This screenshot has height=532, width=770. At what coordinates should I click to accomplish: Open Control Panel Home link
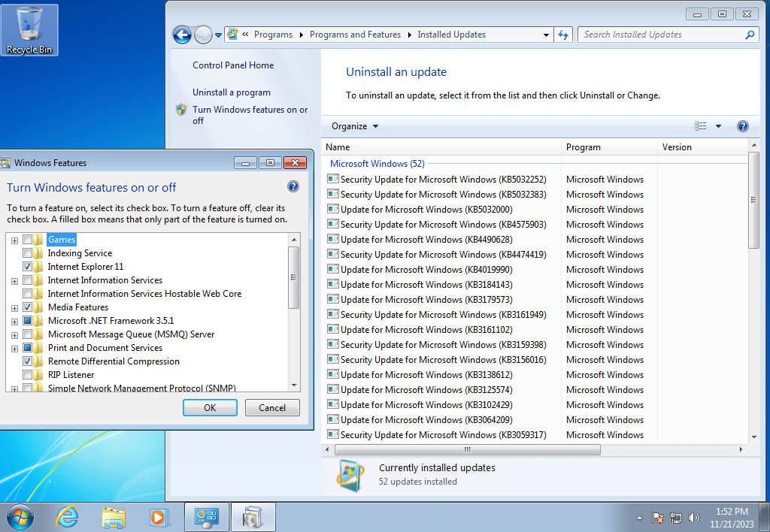(x=233, y=65)
